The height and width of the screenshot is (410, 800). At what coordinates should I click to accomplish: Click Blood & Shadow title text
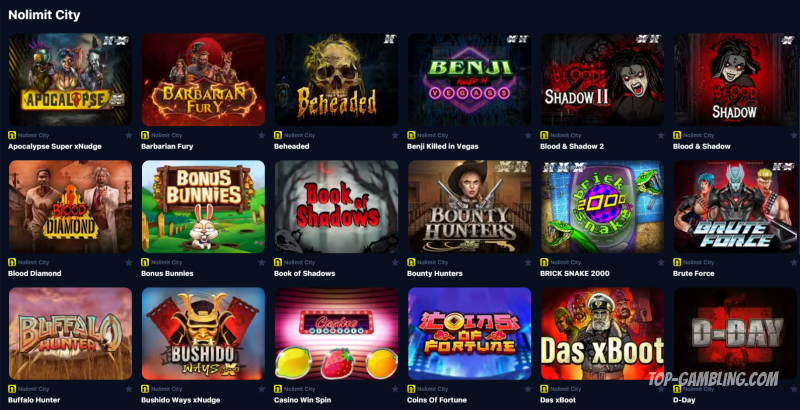[x=702, y=146]
